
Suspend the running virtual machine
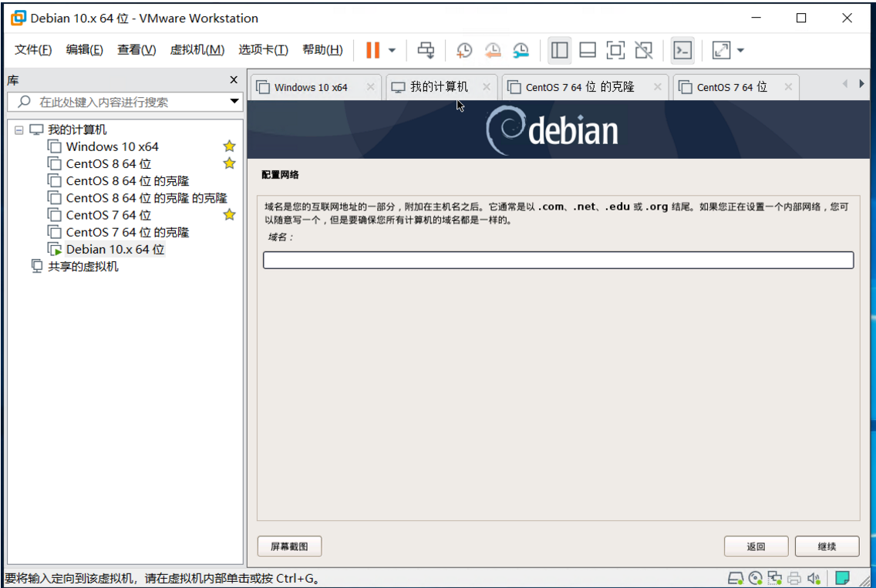[375, 50]
